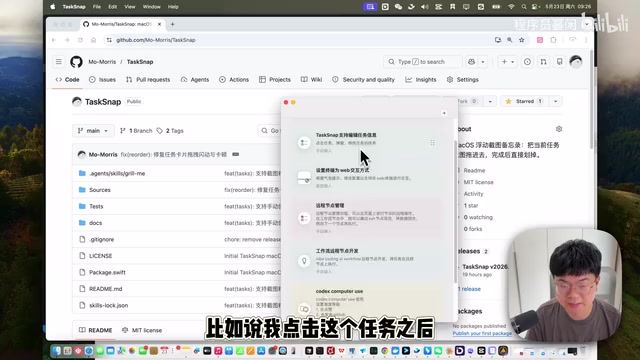Switch to the Projects tab
The height and width of the screenshot is (360, 640).
[x=275, y=80]
